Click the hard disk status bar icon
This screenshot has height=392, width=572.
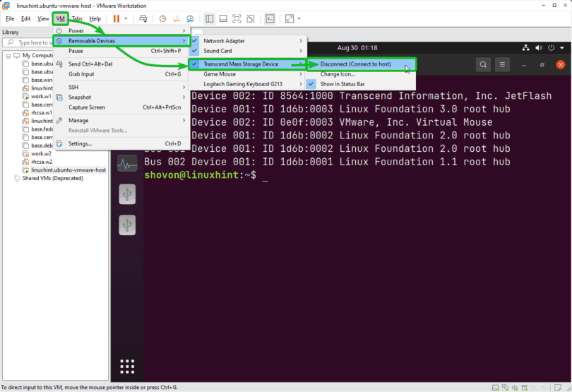tap(496, 388)
